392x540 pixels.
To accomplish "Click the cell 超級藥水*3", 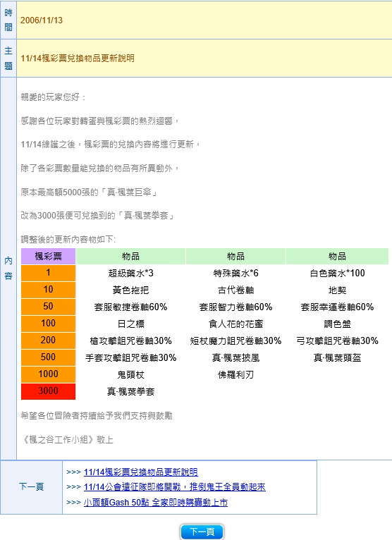I will (x=131, y=273).
